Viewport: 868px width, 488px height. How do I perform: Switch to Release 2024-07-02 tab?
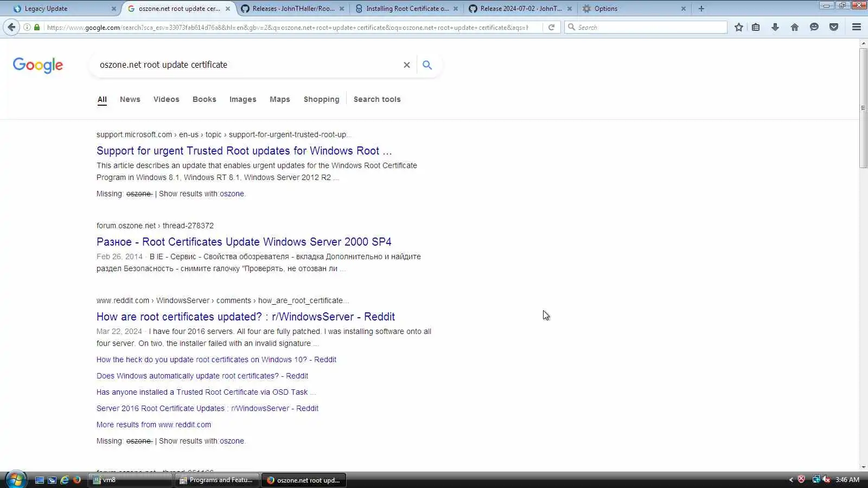521,9
